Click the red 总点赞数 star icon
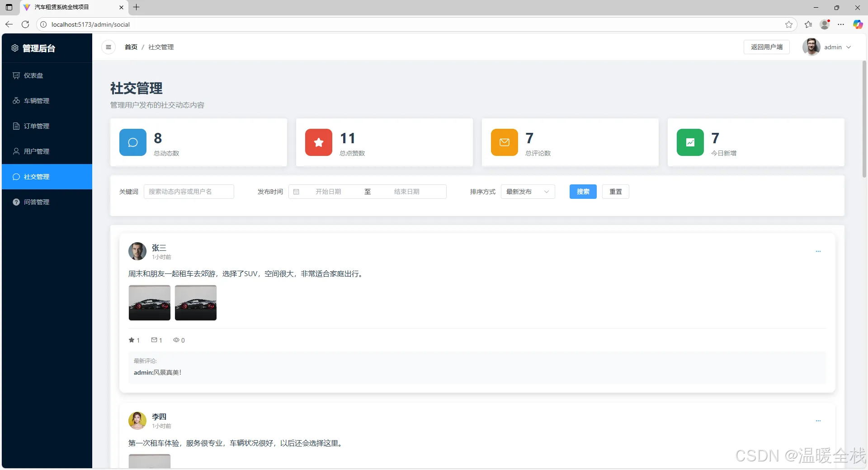This screenshot has width=868, height=470. [x=319, y=142]
